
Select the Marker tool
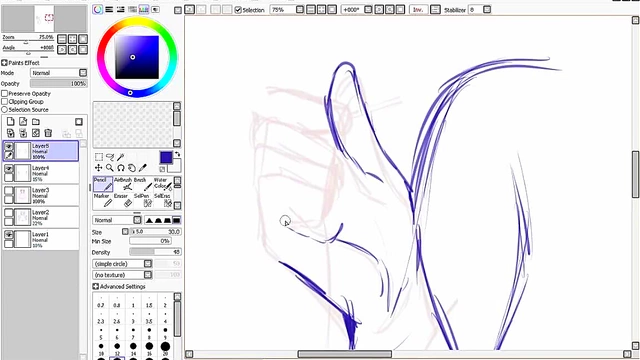[103, 200]
